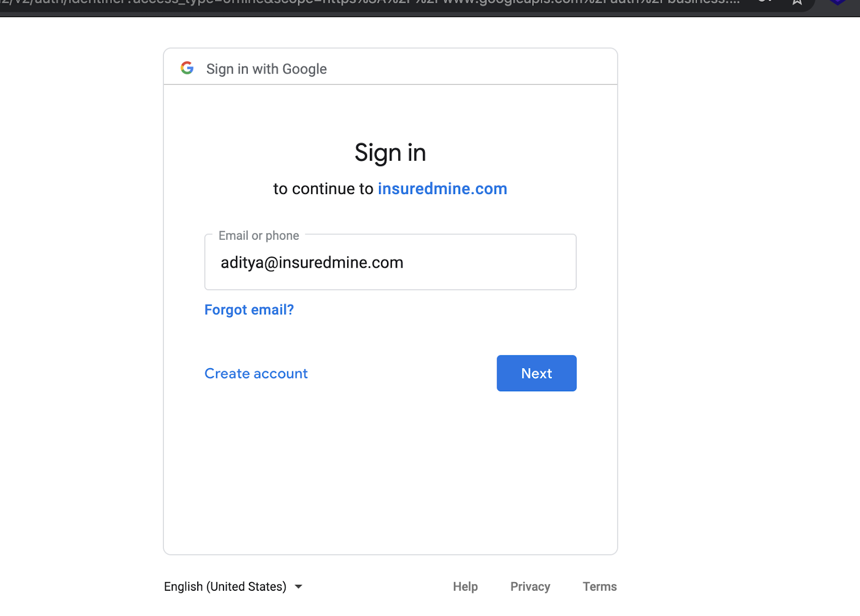Open the purple extension icon in toolbar
Screen dimensions: 860x616
tap(838, 2)
